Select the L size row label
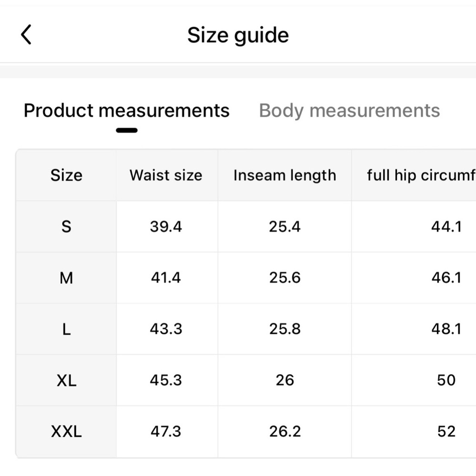476x476 pixels. click(66, 329)
